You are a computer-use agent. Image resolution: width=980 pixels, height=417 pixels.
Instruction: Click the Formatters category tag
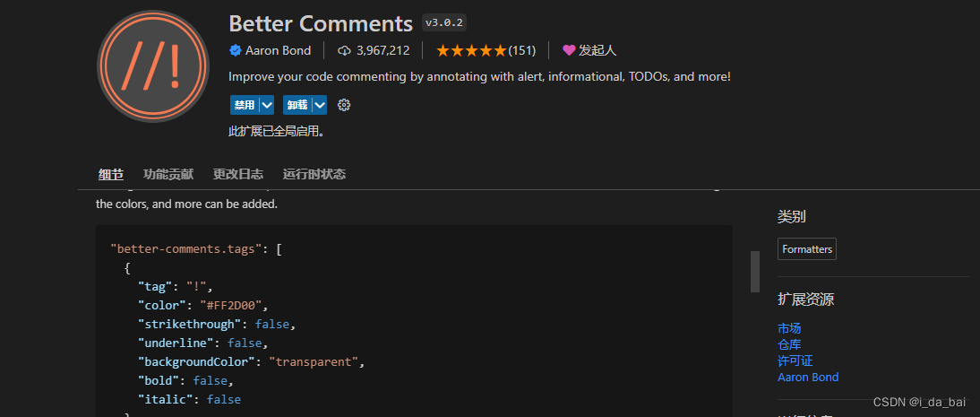point(807,249)
